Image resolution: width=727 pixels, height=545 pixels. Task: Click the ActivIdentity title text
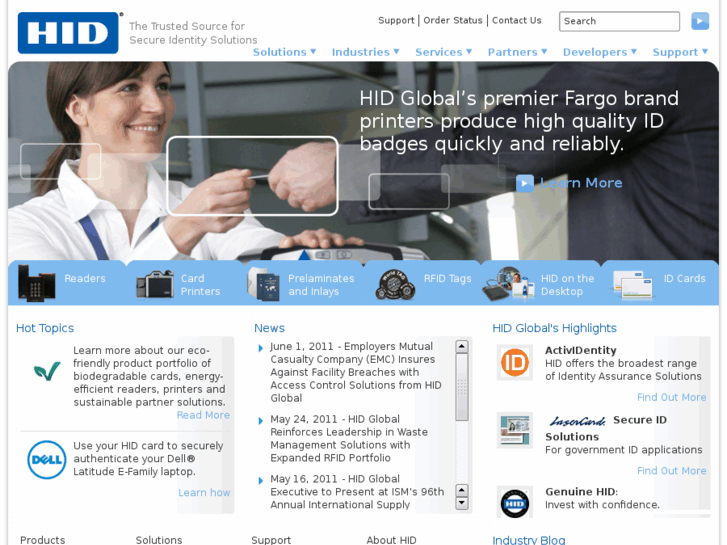580,350
